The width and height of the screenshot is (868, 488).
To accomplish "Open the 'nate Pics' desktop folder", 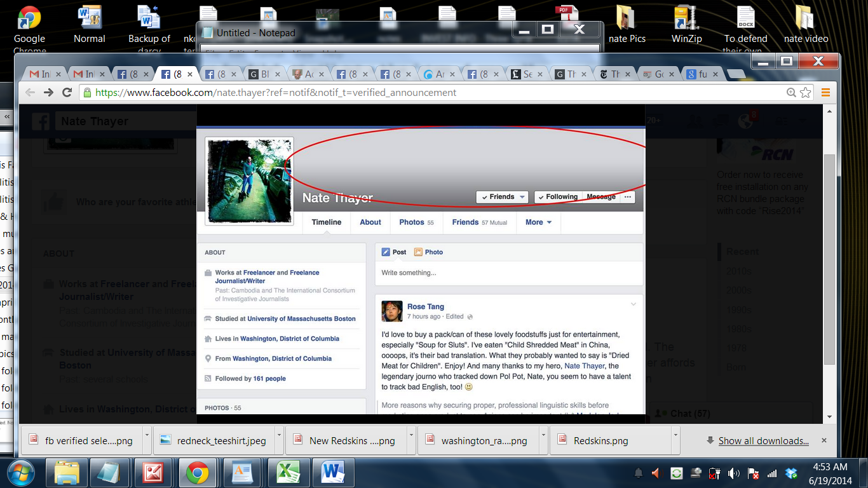I will pos(627,25).
